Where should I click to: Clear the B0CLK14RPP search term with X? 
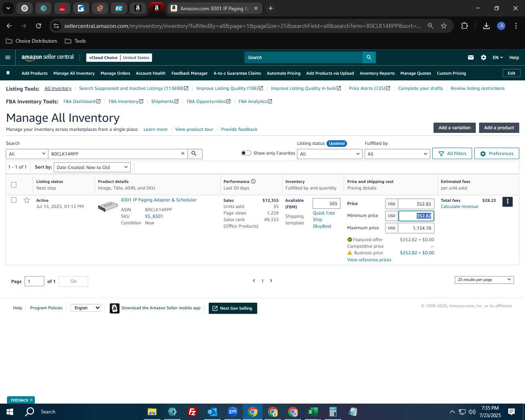183,153
